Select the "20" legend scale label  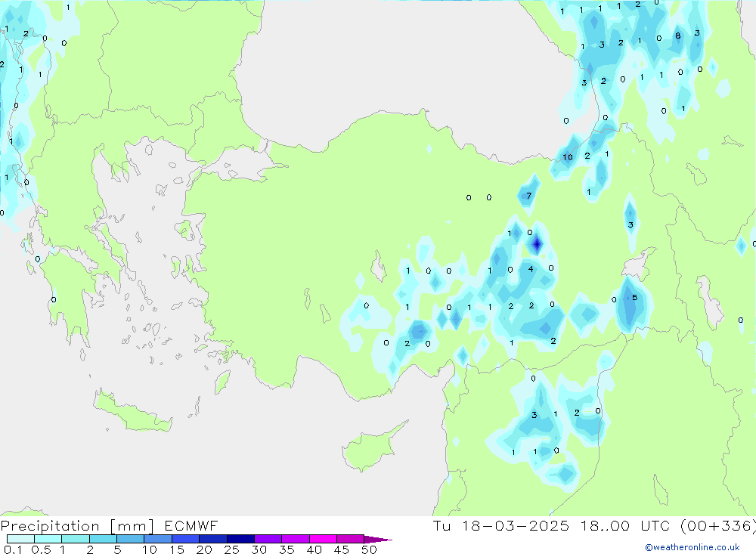pos(204,549)
